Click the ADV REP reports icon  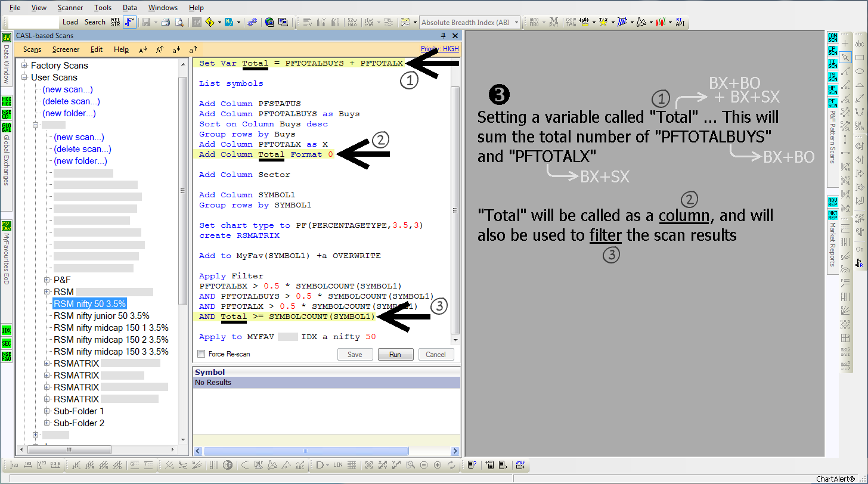pyautogui.click(x=832, y=201)
